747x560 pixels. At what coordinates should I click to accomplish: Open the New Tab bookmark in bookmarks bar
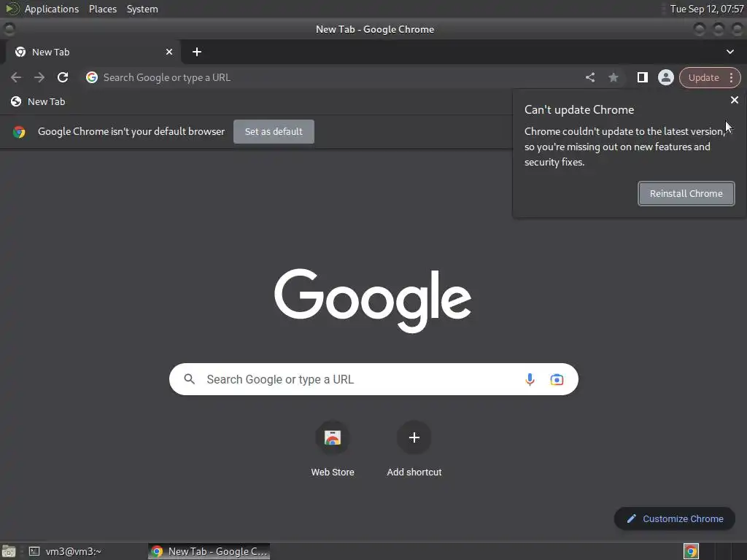38,101
